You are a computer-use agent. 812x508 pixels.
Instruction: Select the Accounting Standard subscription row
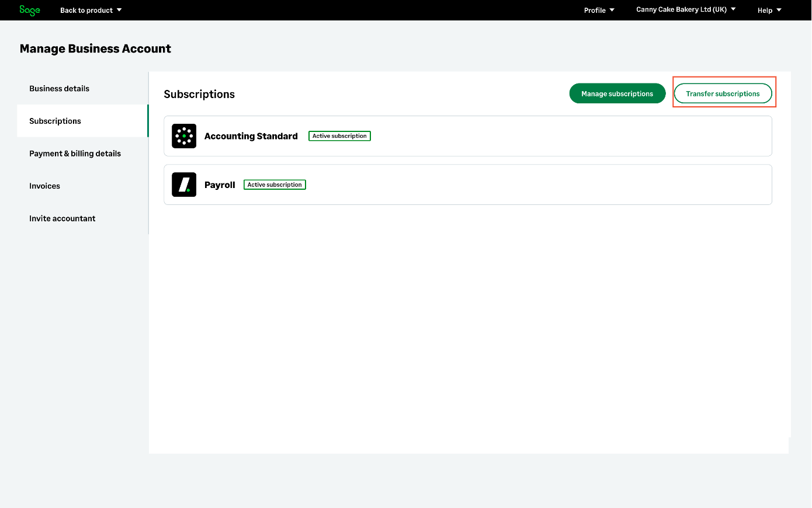point(526,136)
